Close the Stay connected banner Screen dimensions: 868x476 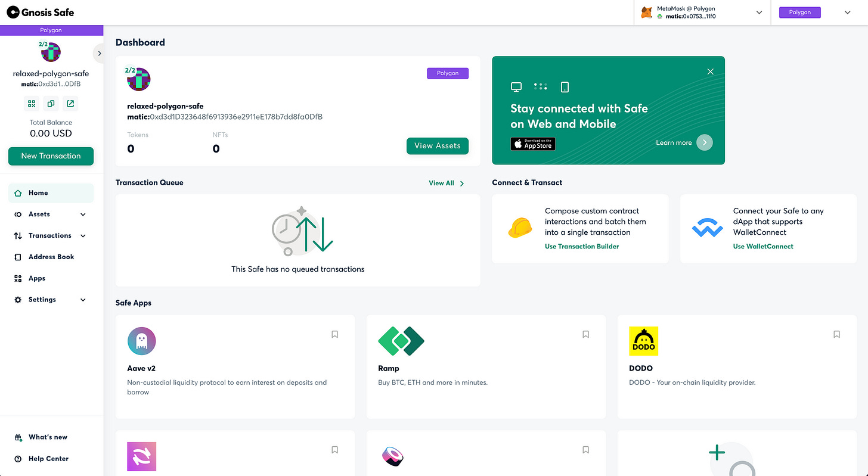pos(710,71)
